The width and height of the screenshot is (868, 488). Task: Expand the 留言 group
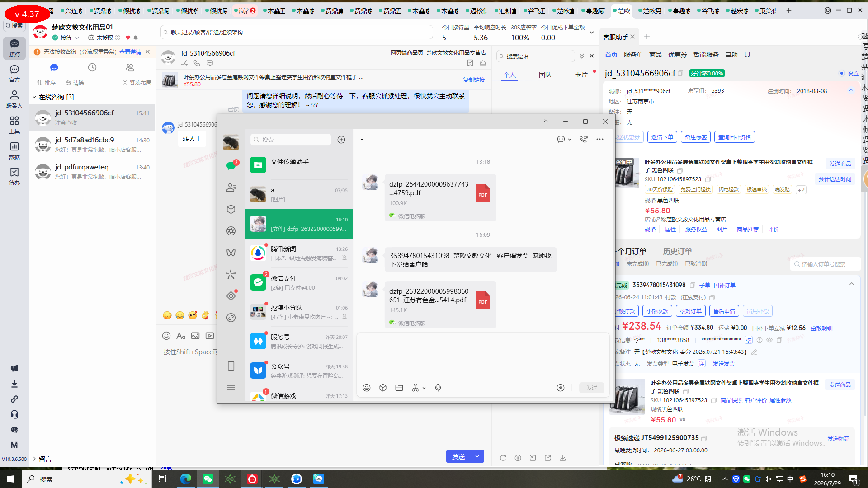pyautogui.click(x=34, y=459)
